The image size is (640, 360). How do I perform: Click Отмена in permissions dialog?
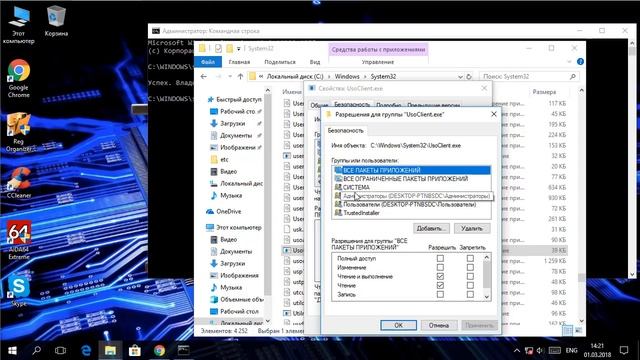point(439,325)
